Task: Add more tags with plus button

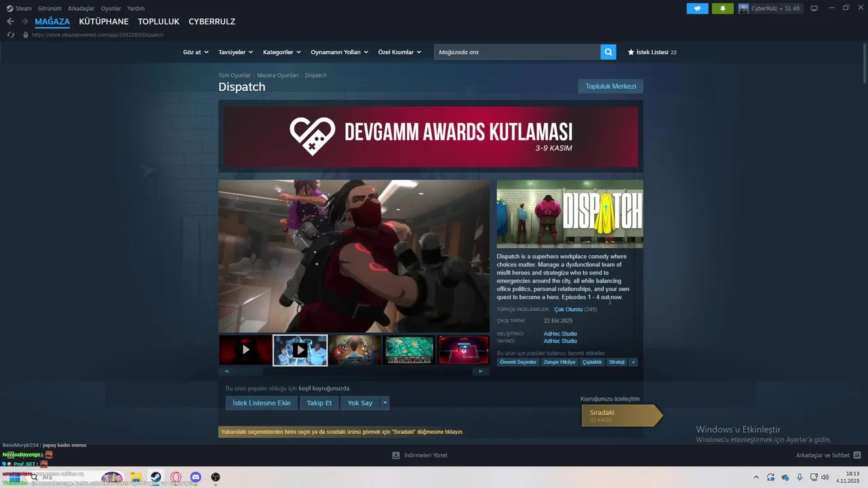Action: (633, 362)
